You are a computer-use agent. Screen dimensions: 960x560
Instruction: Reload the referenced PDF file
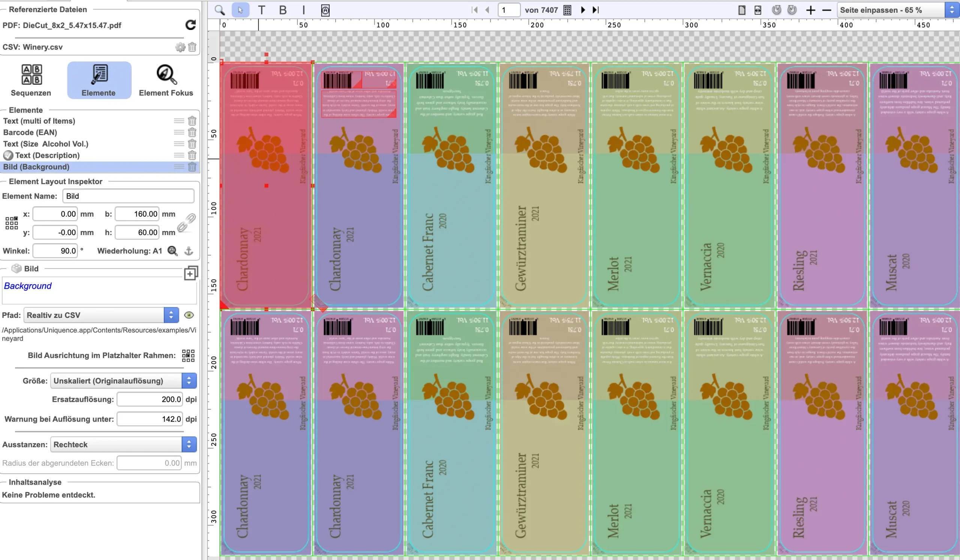pyautogui.click(x=190, y=25)
